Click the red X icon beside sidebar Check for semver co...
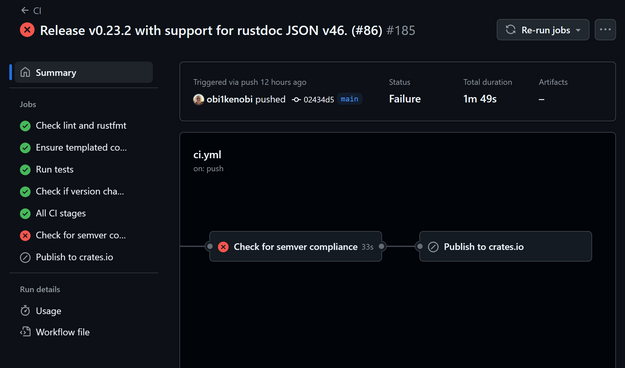Screen dimensions: 625x368 tap(25, 236)
